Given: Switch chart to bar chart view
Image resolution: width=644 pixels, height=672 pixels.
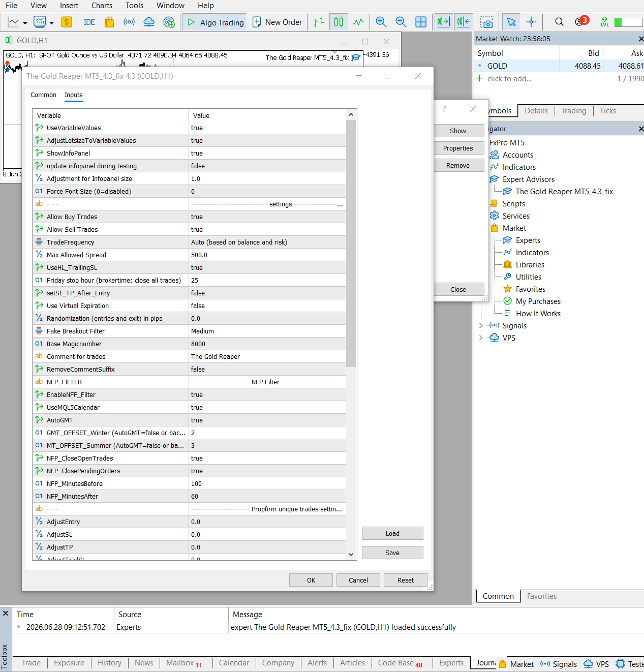Looking at the screenshot, I should pos(319,22).
